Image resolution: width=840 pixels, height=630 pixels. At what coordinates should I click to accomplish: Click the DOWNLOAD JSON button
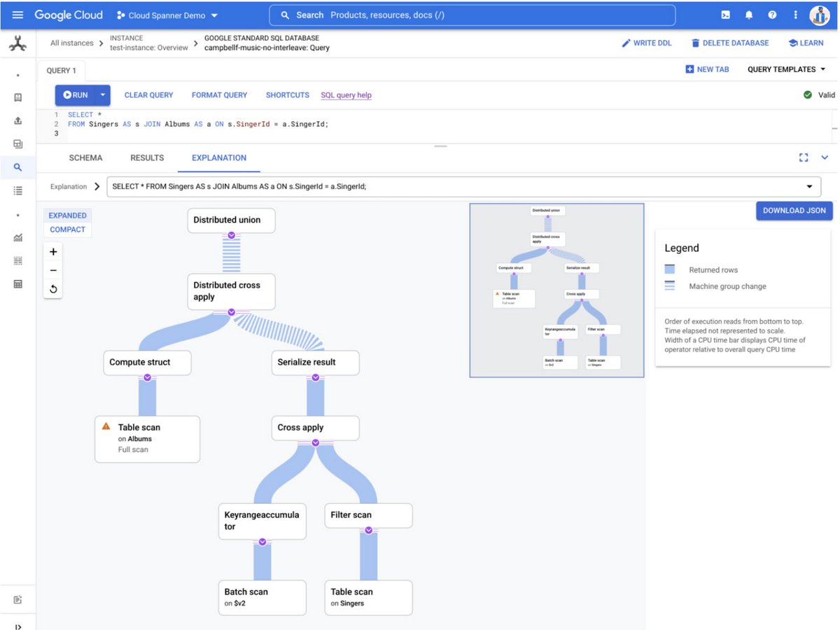point(794,210)
